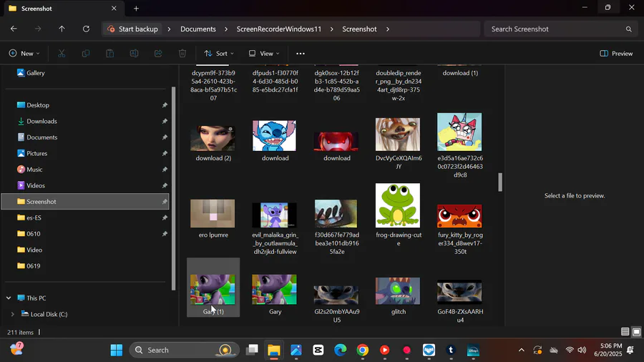644x362 pixels.
Task: Unpin Music from Quick access
Action: 165,169
